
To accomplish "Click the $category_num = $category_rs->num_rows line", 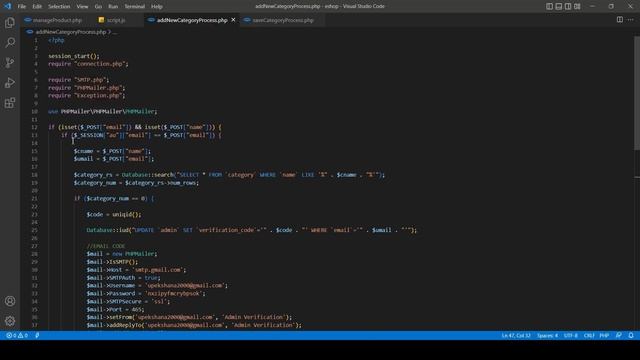I will click(x=136, y=183).
